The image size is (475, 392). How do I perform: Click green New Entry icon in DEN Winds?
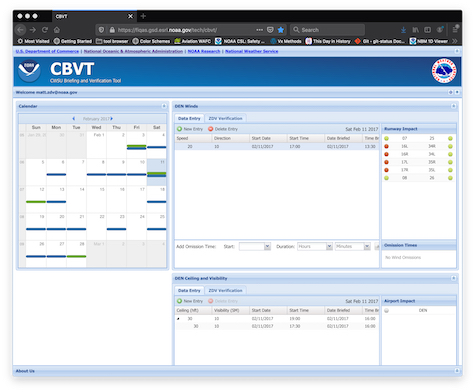tap(179, 129)
